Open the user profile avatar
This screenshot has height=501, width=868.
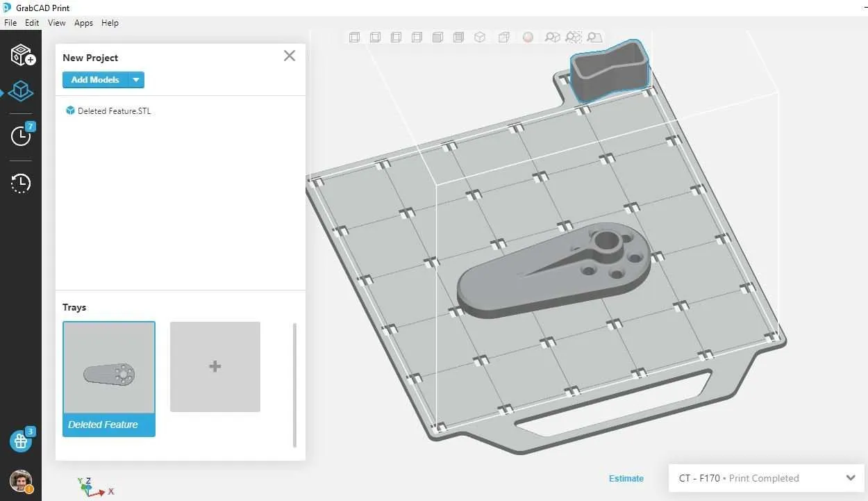(21, 481)
